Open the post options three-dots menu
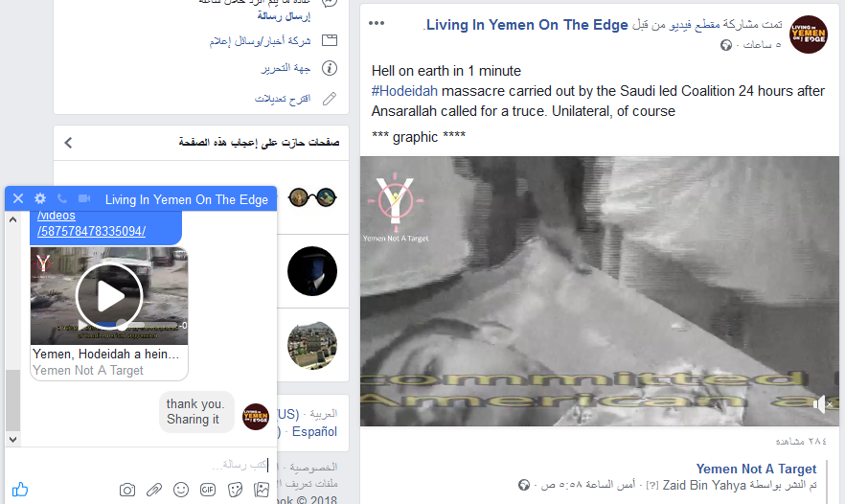This screenshot has height=504, width=845. [377, 23]
